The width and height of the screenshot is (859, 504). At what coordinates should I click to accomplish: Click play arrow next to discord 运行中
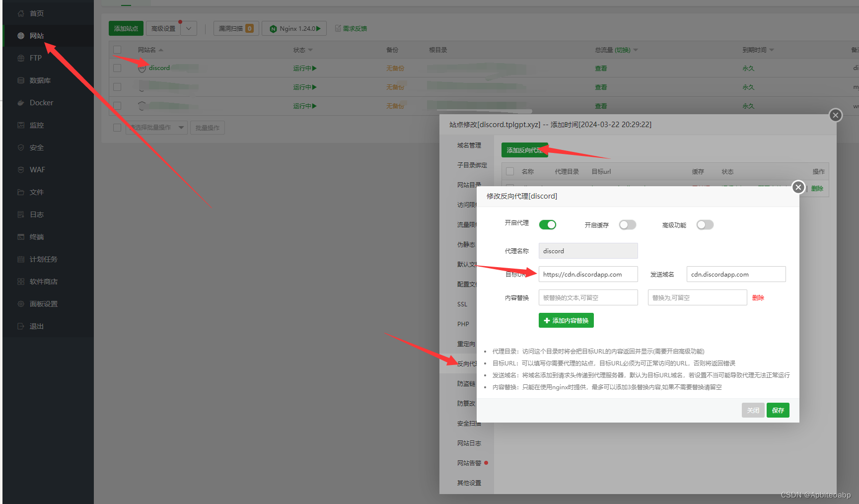coord(314,68)
